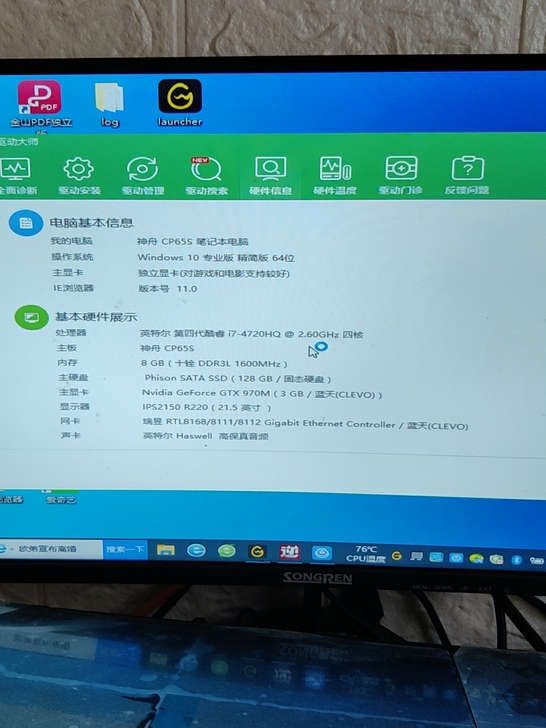Click the 8 GB DDR3L 1600MHz memory text
Screen dimensions: 546x728
(214, 364)
